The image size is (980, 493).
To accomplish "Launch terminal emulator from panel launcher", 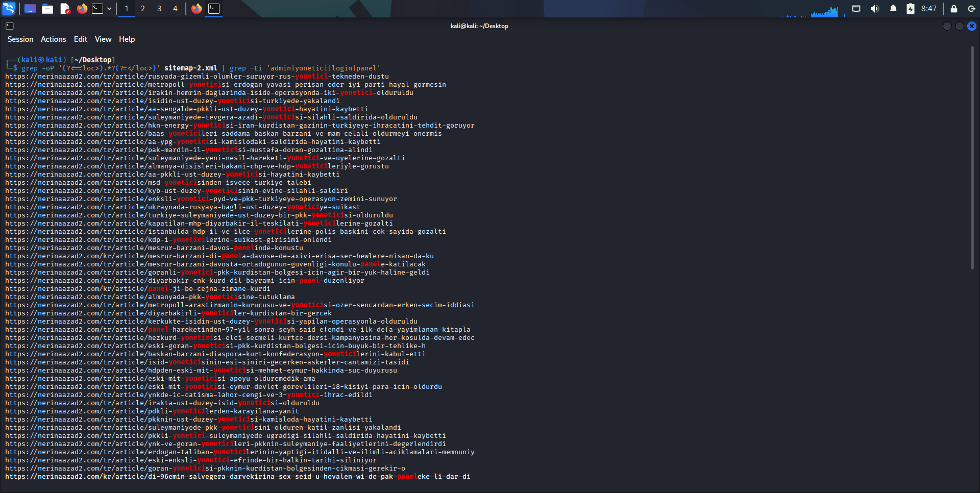I will [97, 9].
